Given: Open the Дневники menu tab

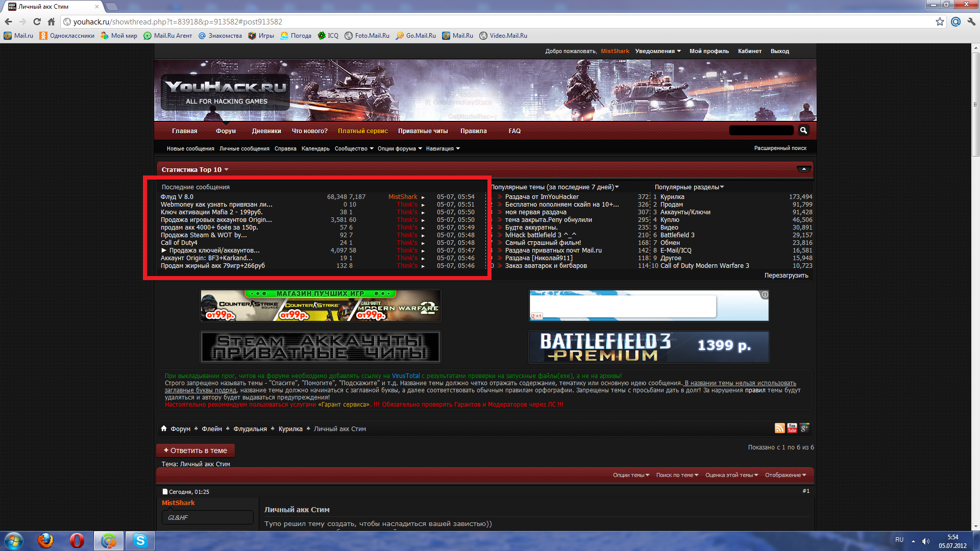Looking at the screenshot, I should [x=266, y=131].
